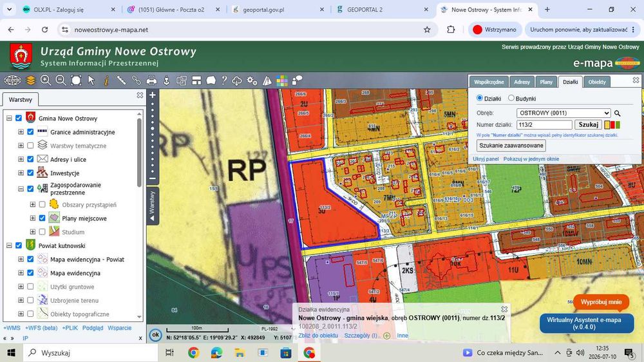644x362 pixels.
Task: Expand the Mapa ewidencyjna - Powiat node
Action: [21, 260]
